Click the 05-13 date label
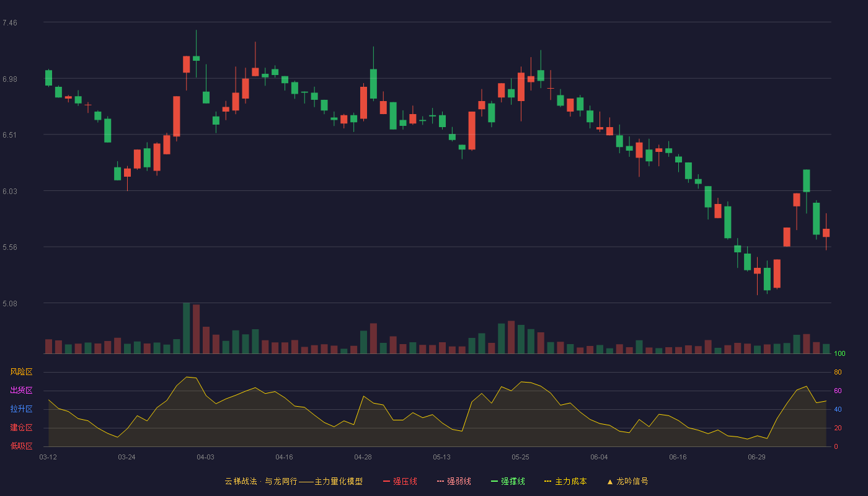The image size is (868, 496). [441, 457]
